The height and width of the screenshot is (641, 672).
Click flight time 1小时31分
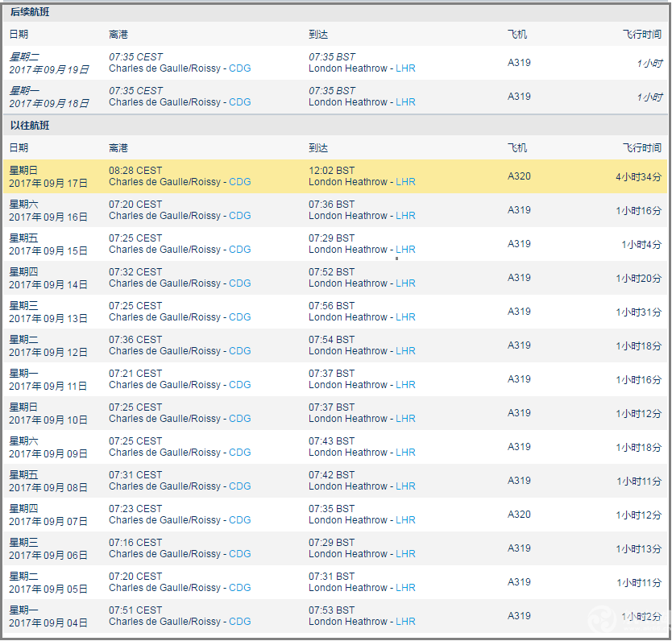(x=639, y=312)
